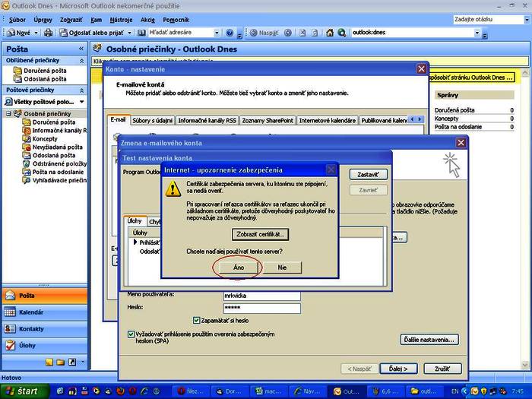Click Áno in the security warning dialog
This screenshot has height=399, width=532.
(x=238, y=268)
